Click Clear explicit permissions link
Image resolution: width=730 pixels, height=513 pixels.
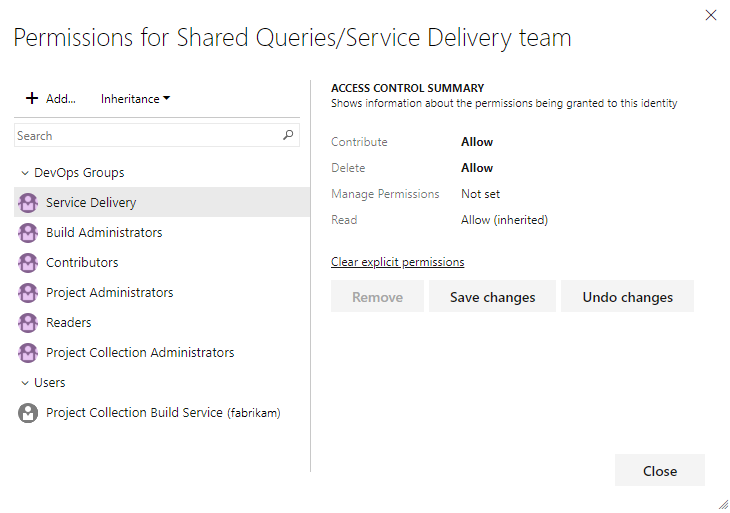tap(397, 262)
